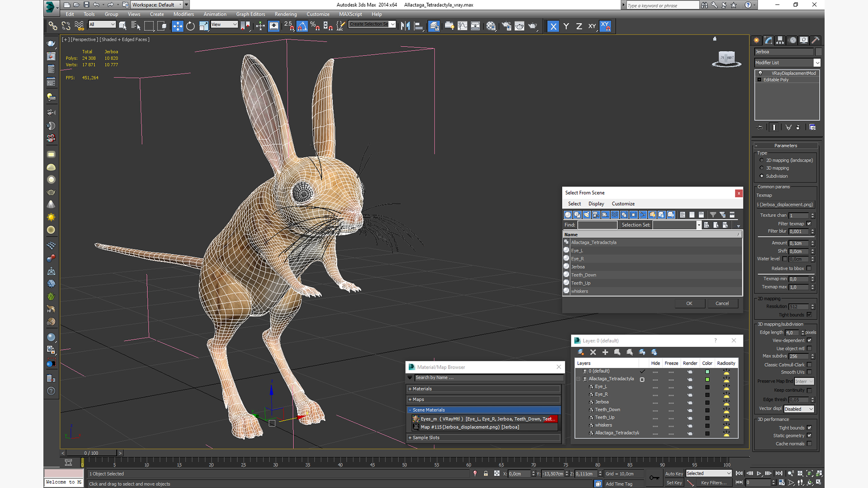Click Cancel in Select From Scene

[x=722, y=303]
